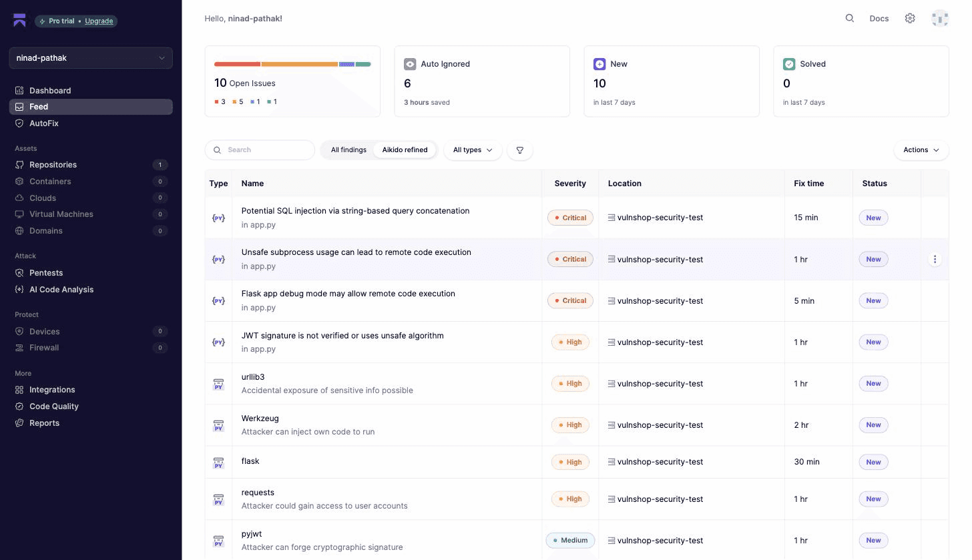This screenshot has width=972, height=560.
Task: Click package icon for requests row
Action: (218, 499)
